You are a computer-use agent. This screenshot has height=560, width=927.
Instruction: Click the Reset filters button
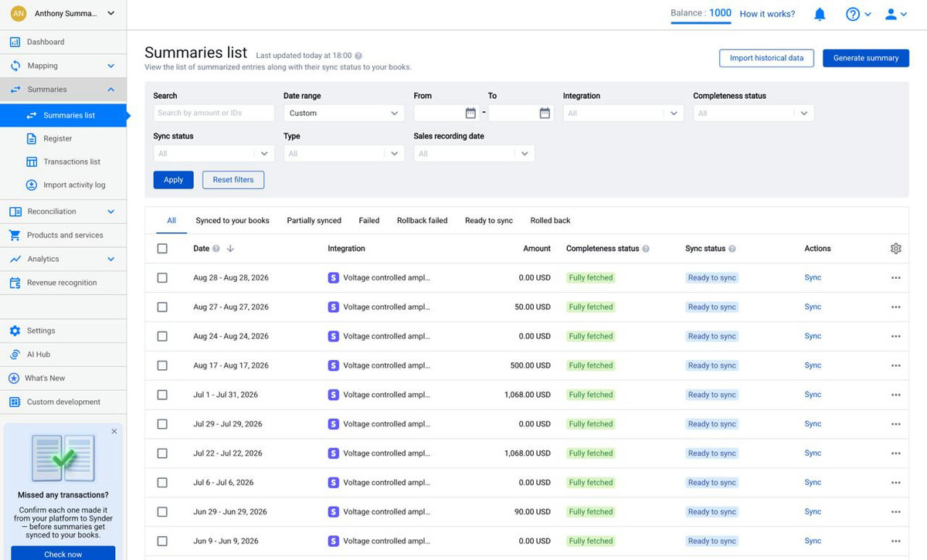[233, 180]
